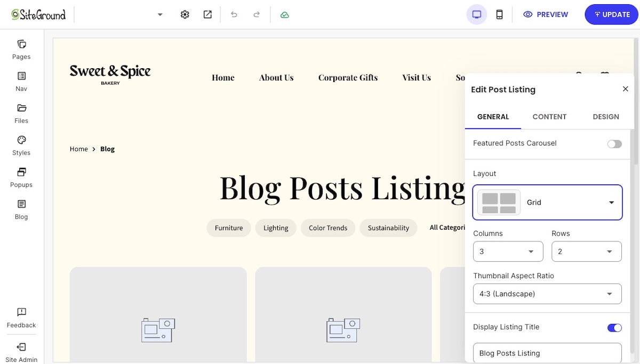Screen dimensions: 640x364
Task: Open the Rows dropdown
Action: 586,252
